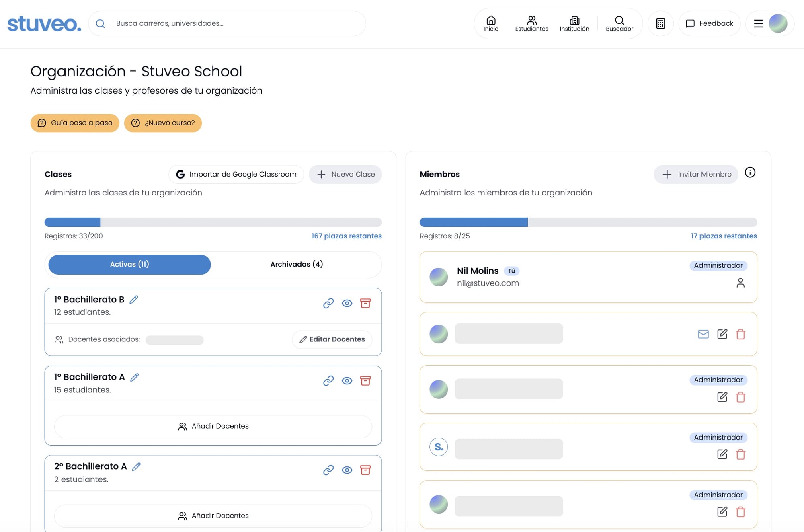The image size is (804, 532).
Task: Archive the 2º Bachillerato A class
Action: click(365, 470)
